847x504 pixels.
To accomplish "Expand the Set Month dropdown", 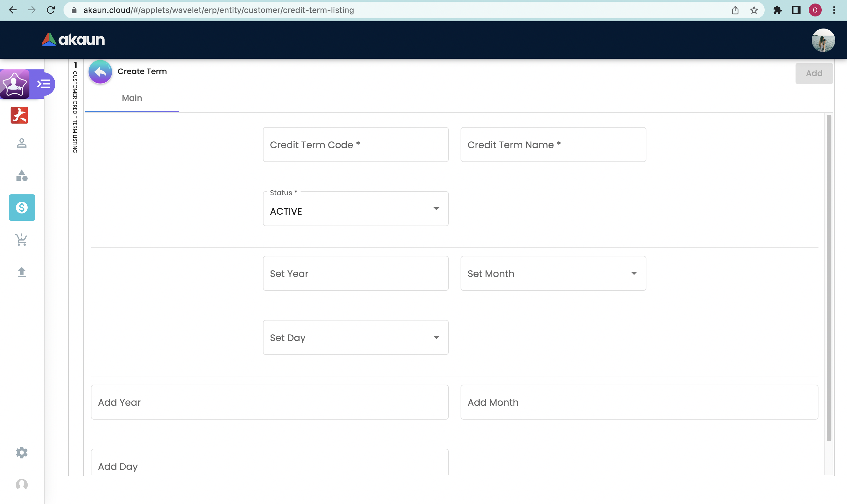I will click(x=553, y=273).
